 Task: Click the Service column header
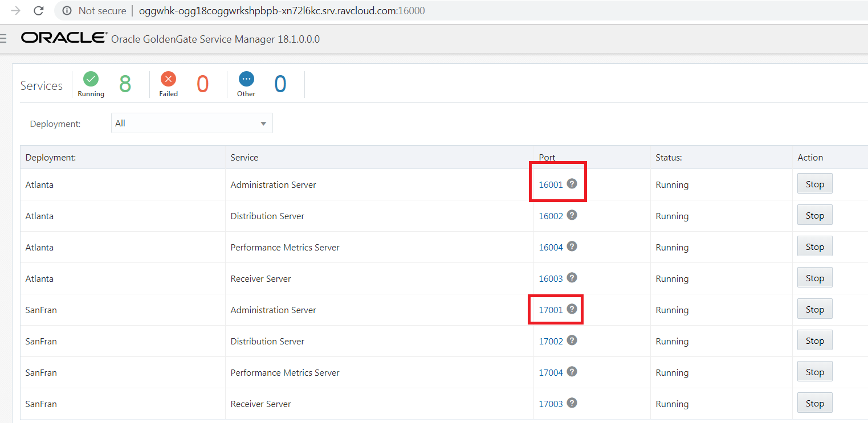tap(244, 158)
